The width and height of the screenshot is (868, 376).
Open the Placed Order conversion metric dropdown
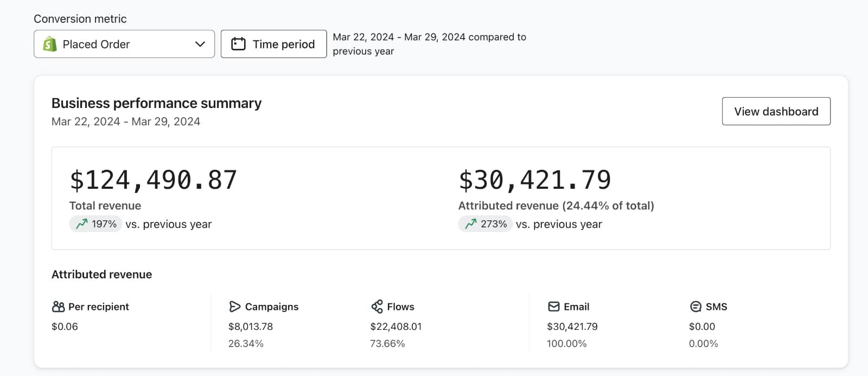click(124, 44)
